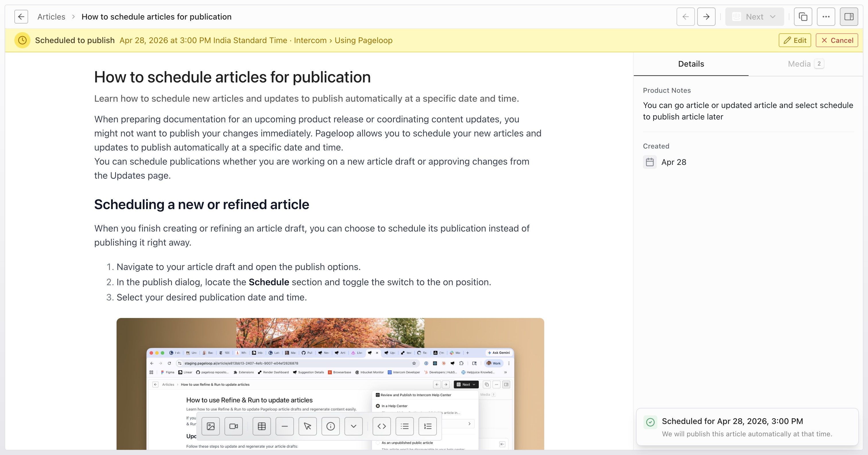The width and height of the screenshot is (868, 455).
Task: Insert video via editor toolbar
Action: point(234,426)
